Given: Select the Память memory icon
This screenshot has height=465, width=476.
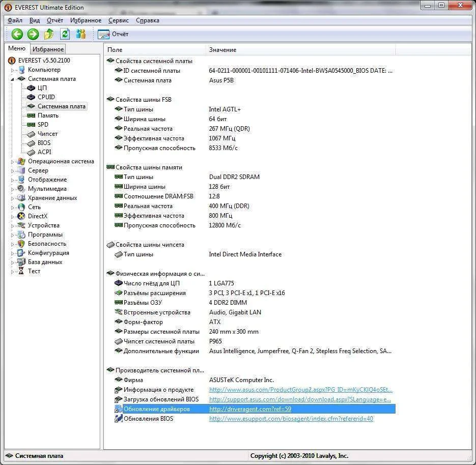Looking at the screenshot, I should point(31,115).
